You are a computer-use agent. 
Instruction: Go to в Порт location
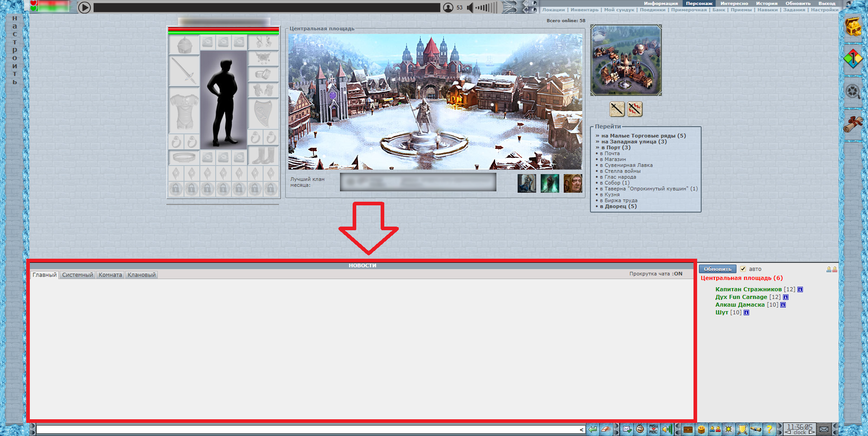coord(616,147)
